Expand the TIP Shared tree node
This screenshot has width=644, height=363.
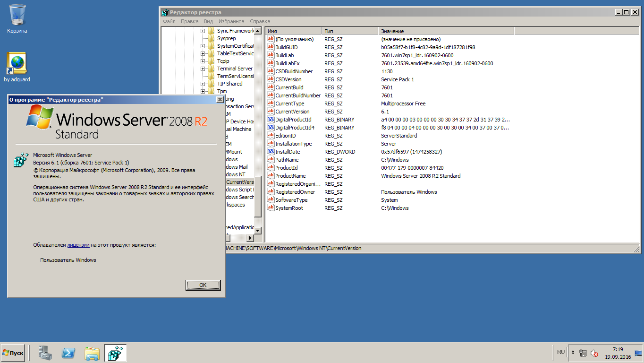point(203,84)
